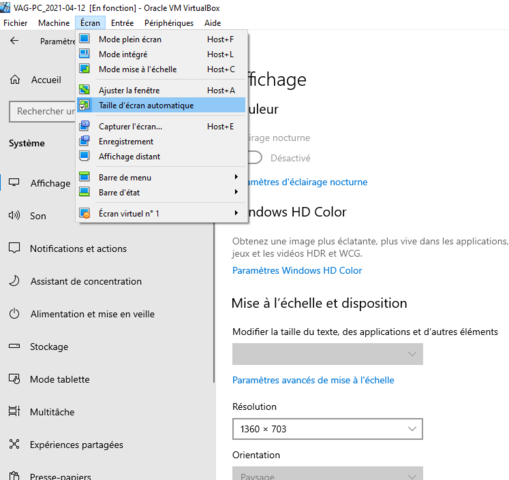This screenshot has height=480, width=509.
Task: Open the Aide menu
Action: pos(213,23)
